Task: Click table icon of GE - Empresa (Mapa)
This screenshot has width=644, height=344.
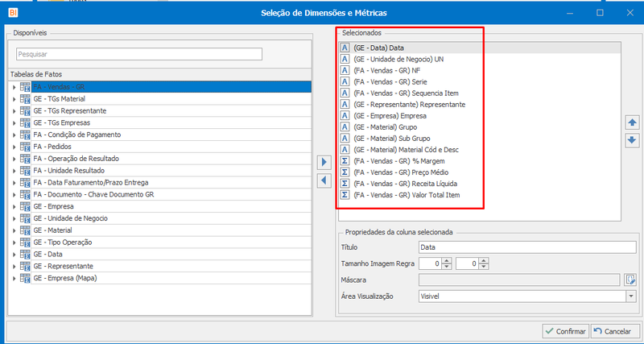Action: pyautogui.click(x=25, y=278)
